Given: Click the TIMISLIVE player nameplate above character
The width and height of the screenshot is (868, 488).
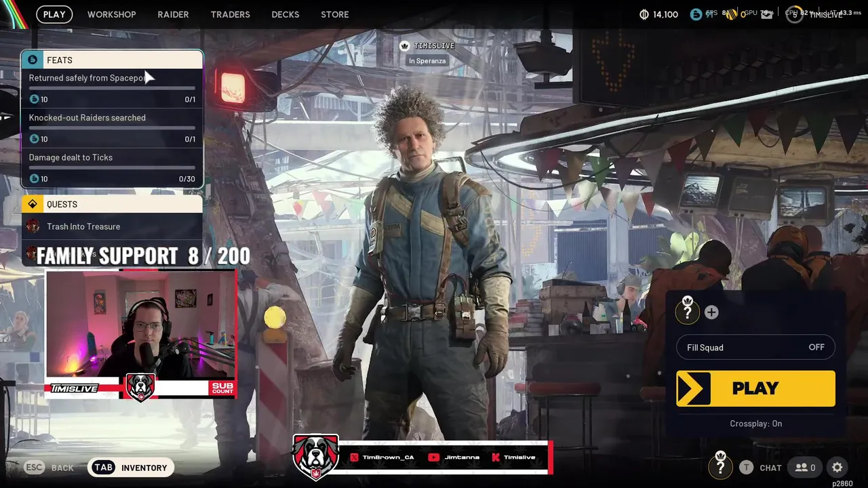Looking at the screenshot, I should coord(434,45).
